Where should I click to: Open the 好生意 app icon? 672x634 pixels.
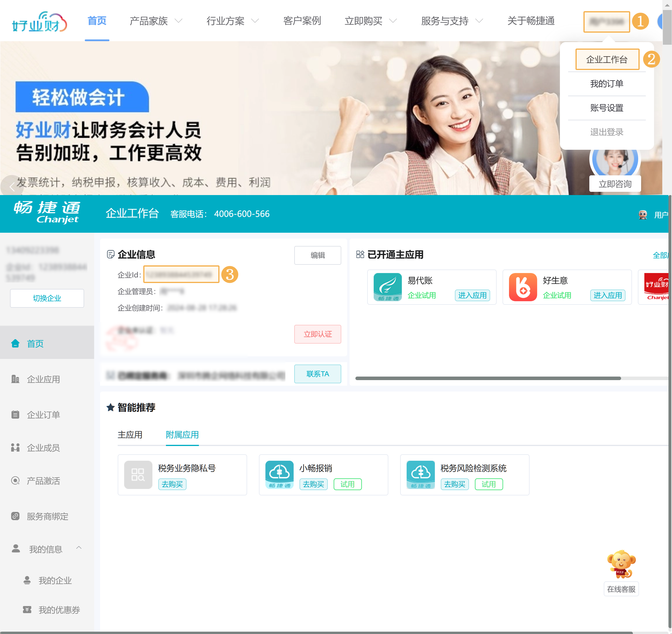[x=523, y=287]
